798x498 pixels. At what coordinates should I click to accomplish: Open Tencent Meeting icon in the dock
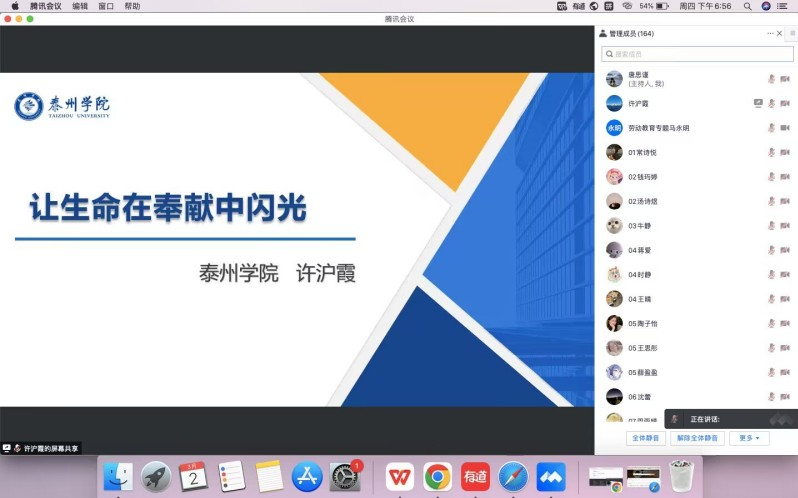(551, 476)
